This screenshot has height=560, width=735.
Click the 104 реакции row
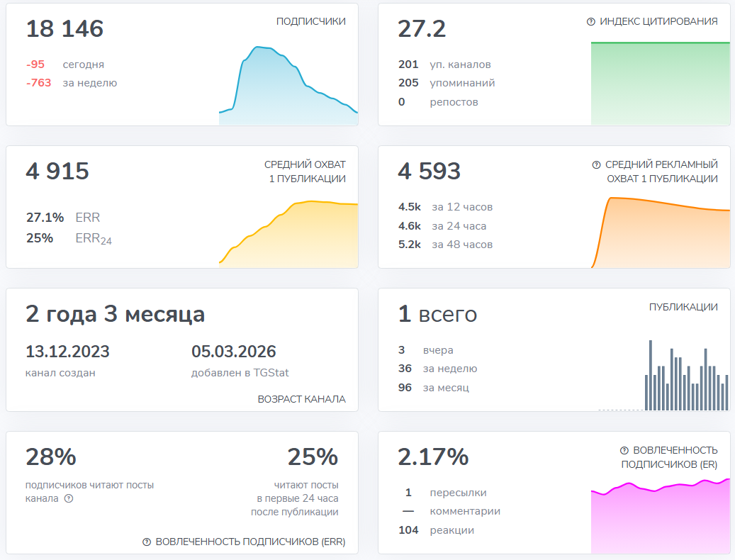[x=436, y=530]
